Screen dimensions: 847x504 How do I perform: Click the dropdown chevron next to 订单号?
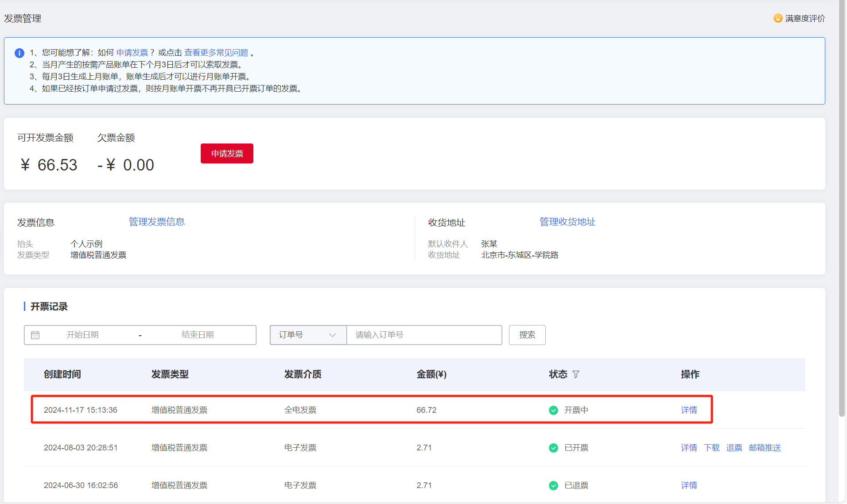coord(333,335)
